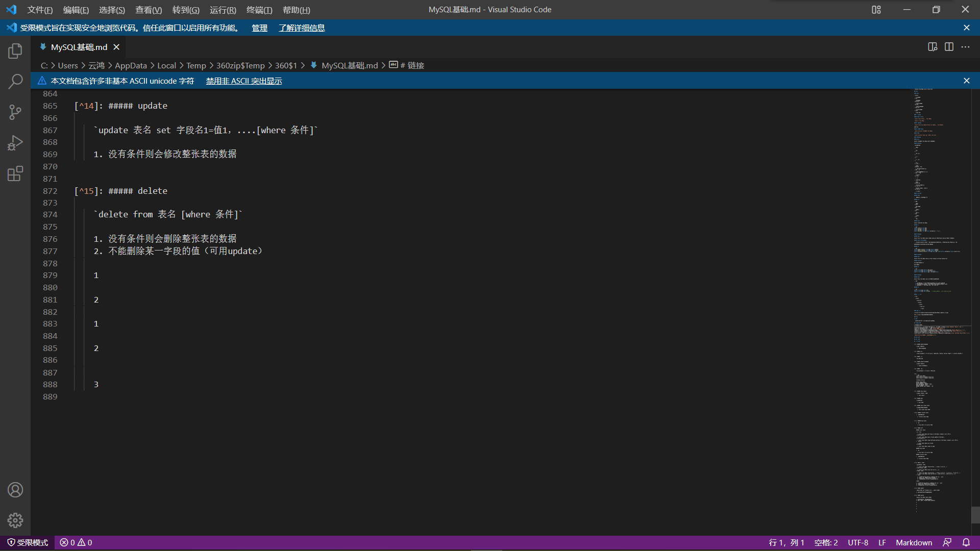Open the Explorer view in activity bar
980x551 pixels.
point(15,51)
